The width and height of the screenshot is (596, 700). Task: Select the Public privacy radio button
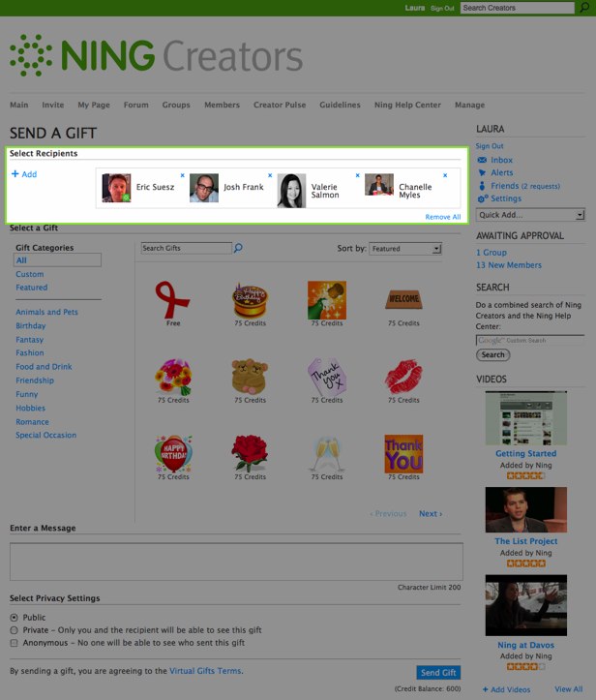pyautogui.click(x=15, y=618)
